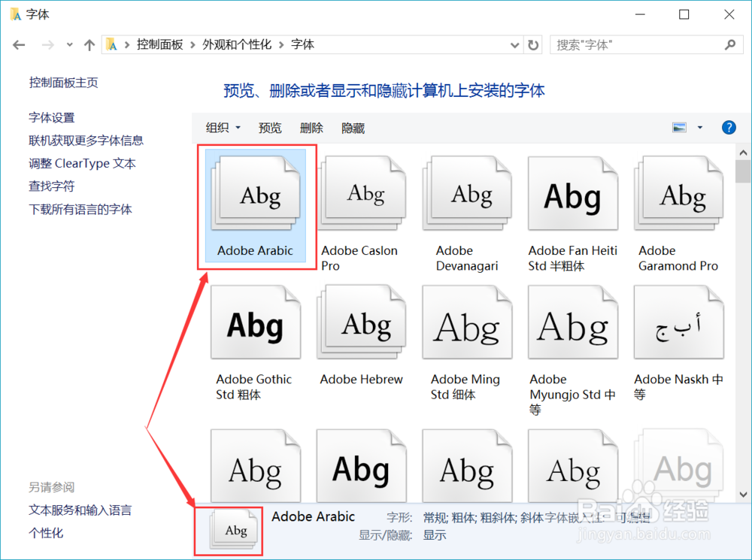
Task: Click 外观和个性化 in the breadcrumb path
Action: coord(237,44)
